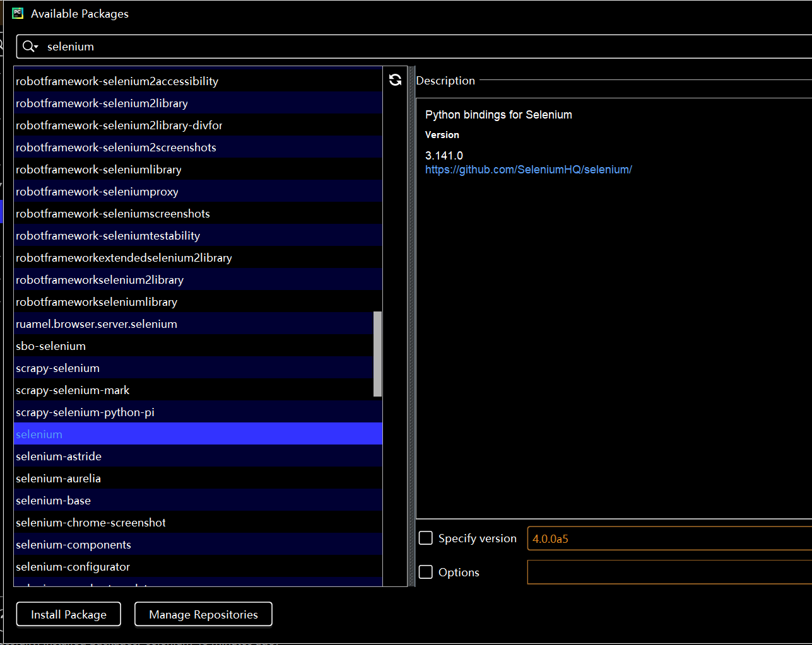Select robotframework-selenium2accessibility in the list
Screen dimensions: 812x645
(198, 81)
